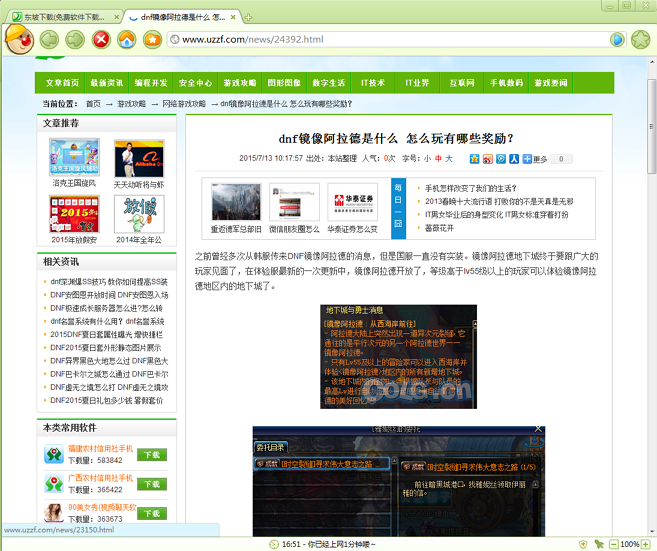Set font size to 小
657x551 pixels.
pos(427,158)
